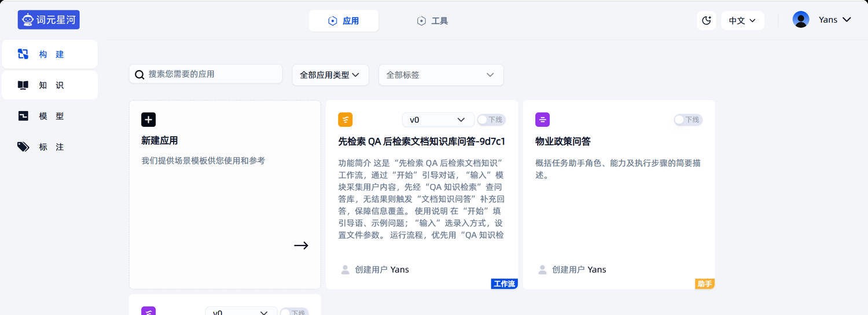Click purple icon on bottom partially visible card
This screenshot has height=315, width=868.
[x=149, y=311]
